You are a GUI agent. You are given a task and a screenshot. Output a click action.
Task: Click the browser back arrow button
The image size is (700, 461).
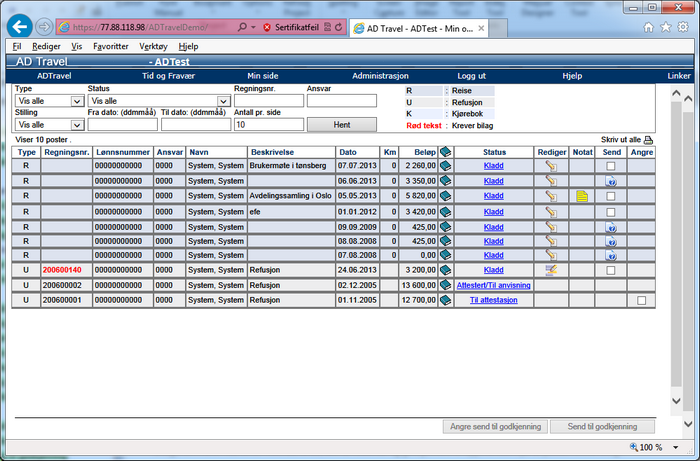[x=18, y=28]
